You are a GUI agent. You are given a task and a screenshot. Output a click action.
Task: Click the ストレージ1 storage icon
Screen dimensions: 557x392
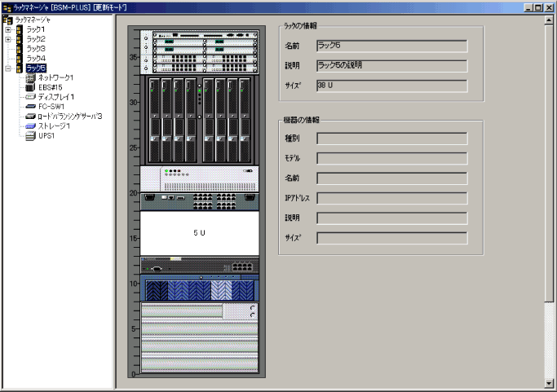coord(31,126)
